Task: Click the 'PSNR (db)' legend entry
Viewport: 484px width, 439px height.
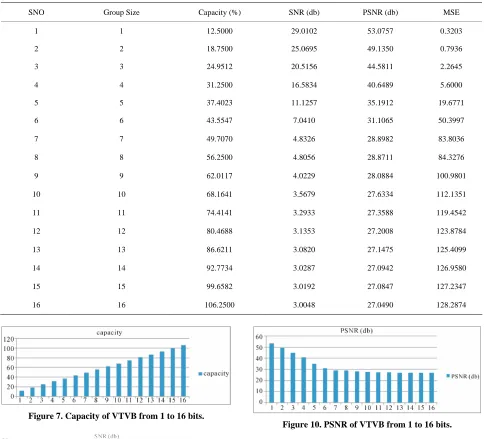Action: [463, 376]
